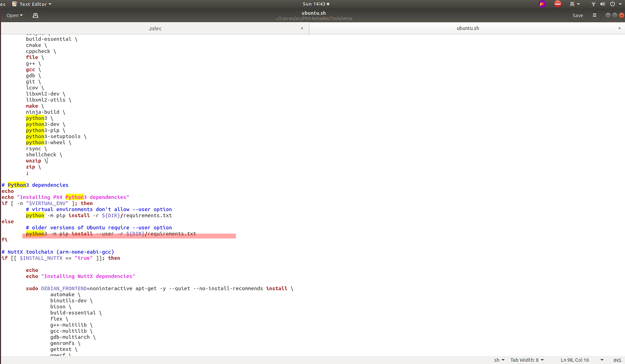Viewport: 625px width, 364px height.
Task: Click the Wi-Fi icon in the top bar
Action: 593,4
